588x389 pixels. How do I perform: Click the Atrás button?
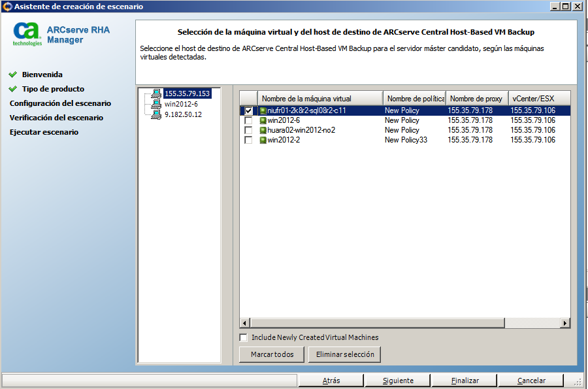[331, 381]
